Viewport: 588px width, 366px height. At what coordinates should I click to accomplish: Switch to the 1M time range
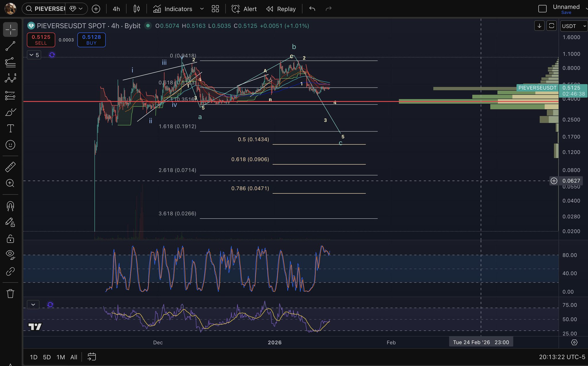click(x=61, y=357)
